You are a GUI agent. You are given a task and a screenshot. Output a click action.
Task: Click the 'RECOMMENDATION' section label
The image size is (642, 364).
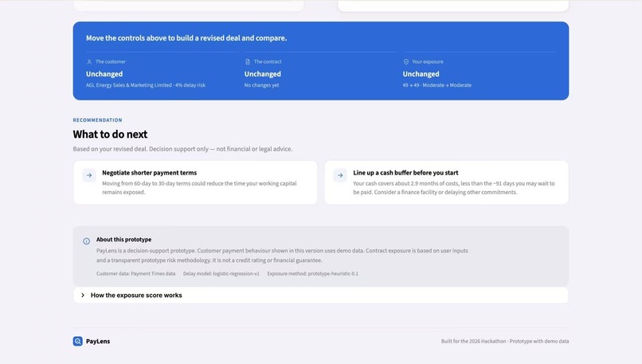[97, 120]
